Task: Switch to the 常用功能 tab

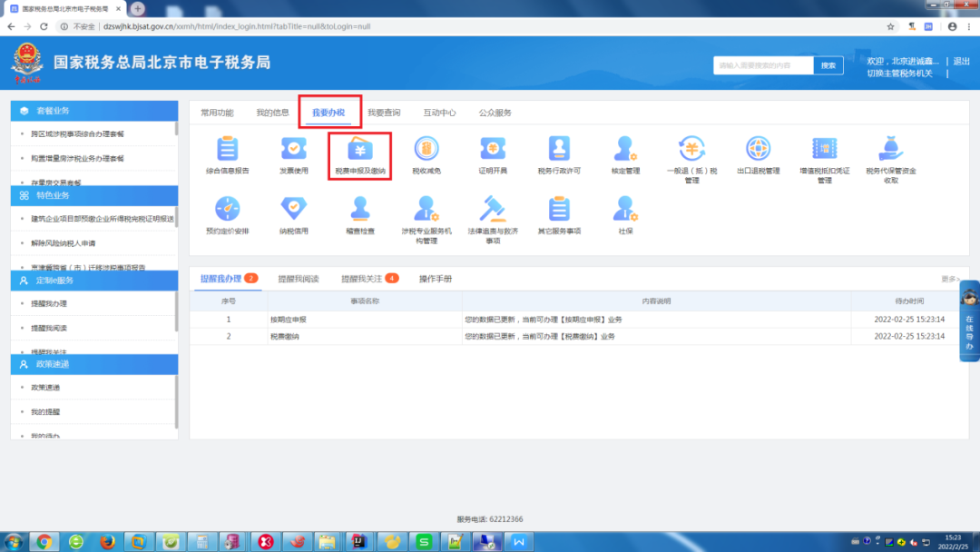Action: point(217,113)
